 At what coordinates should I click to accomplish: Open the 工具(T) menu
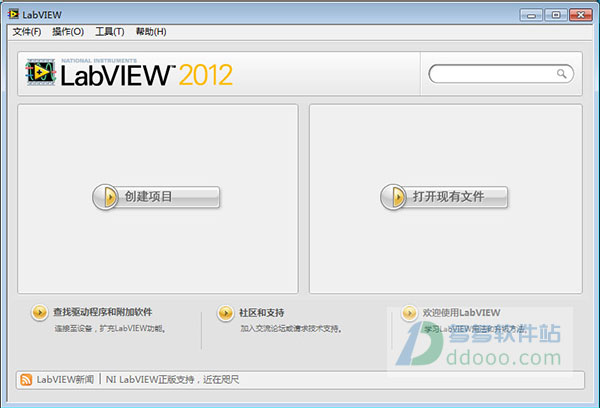tap(110, 32)
